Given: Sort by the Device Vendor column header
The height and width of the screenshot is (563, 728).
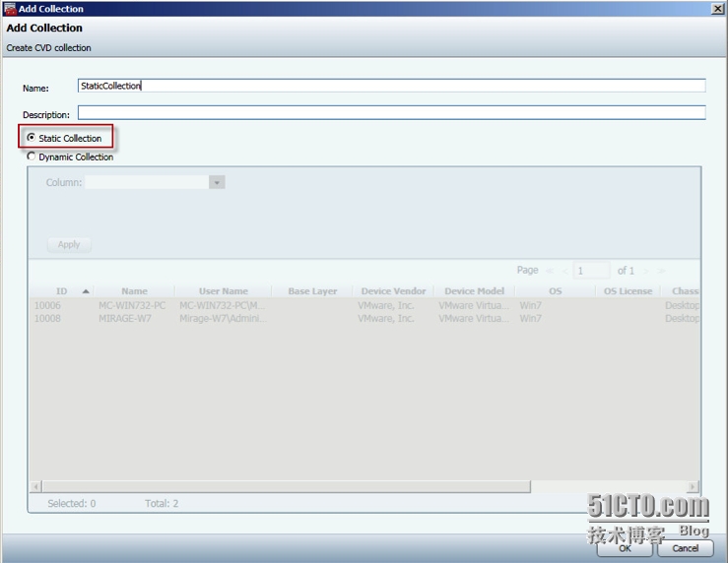Looking at the screenshot, I should pos(393,291).
